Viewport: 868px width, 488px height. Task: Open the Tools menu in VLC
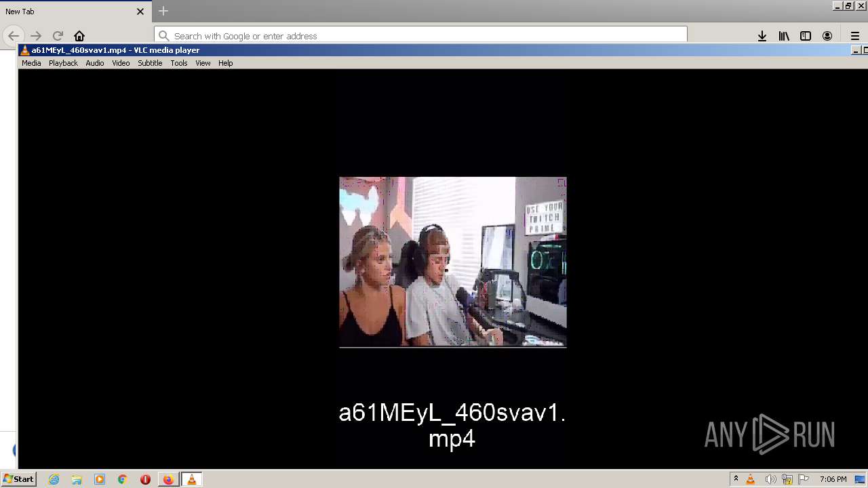[x=179, y=63]
